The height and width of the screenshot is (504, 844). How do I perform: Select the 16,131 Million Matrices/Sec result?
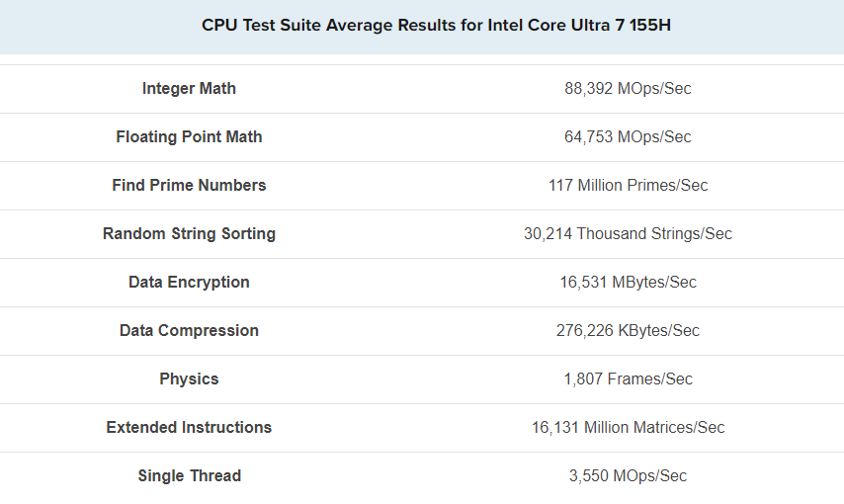[x=628, y=427]
